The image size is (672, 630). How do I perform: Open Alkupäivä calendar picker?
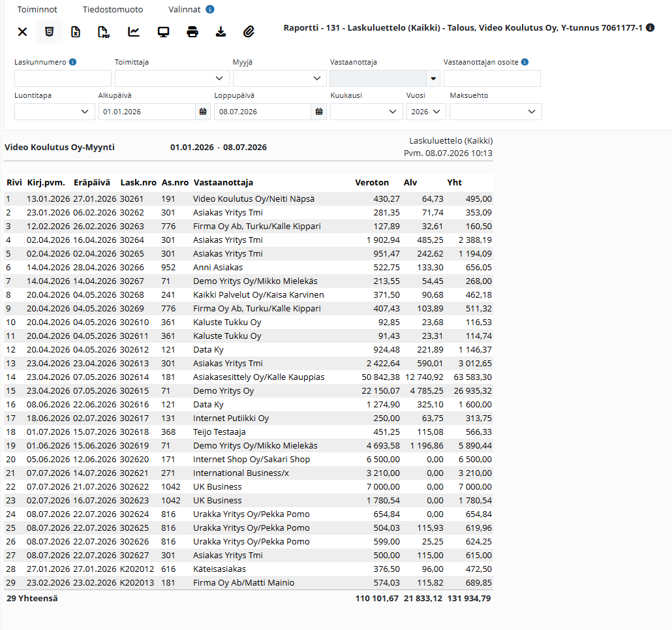pos(203,112)
